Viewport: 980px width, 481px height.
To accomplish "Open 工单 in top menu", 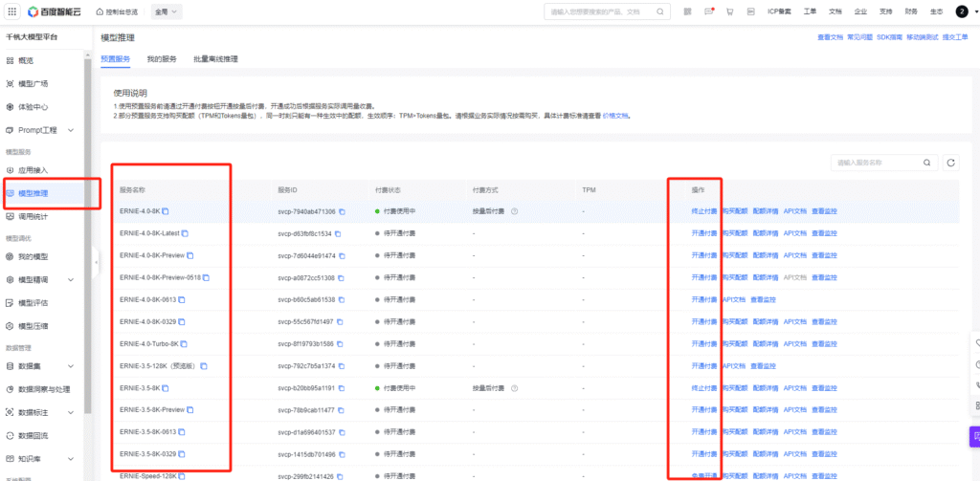I will [x=810, y=11].
